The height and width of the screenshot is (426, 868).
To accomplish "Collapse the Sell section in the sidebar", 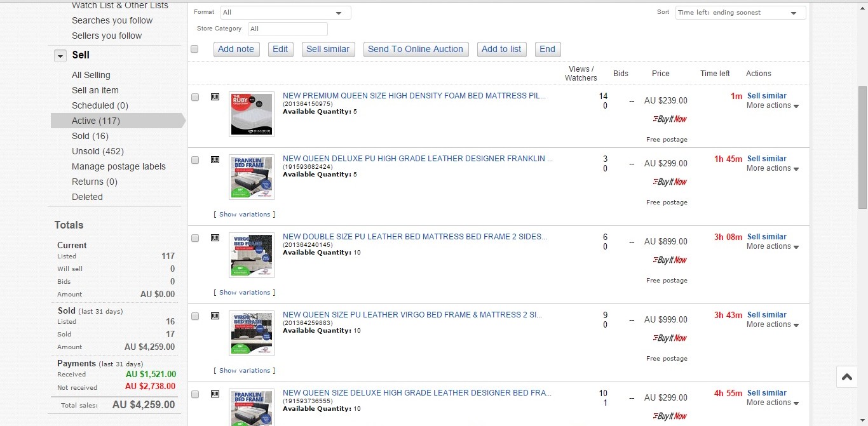I will tap(60, 56).
